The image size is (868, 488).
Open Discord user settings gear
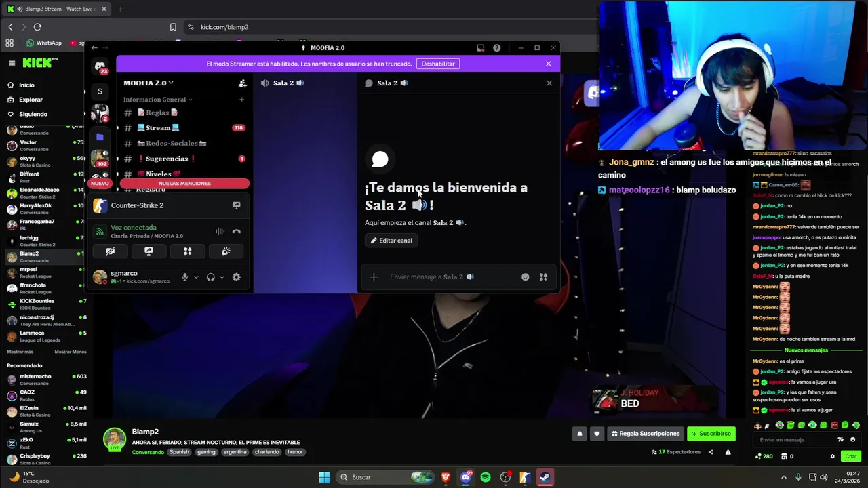click(x=237, y=277)
